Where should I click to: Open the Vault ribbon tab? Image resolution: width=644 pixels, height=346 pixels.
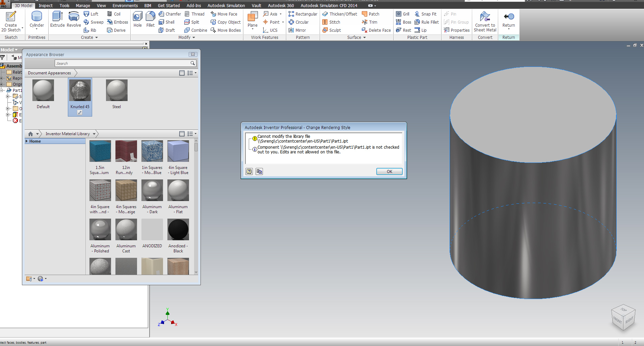pyautogui.click(x=257, y=5)
